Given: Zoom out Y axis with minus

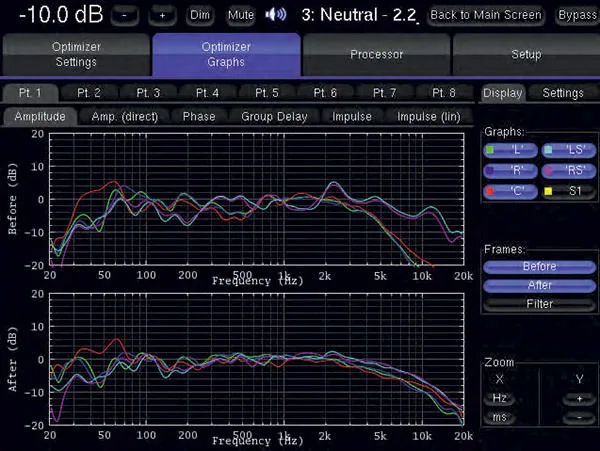Looking at the screenshot, I should coord(579,417).
